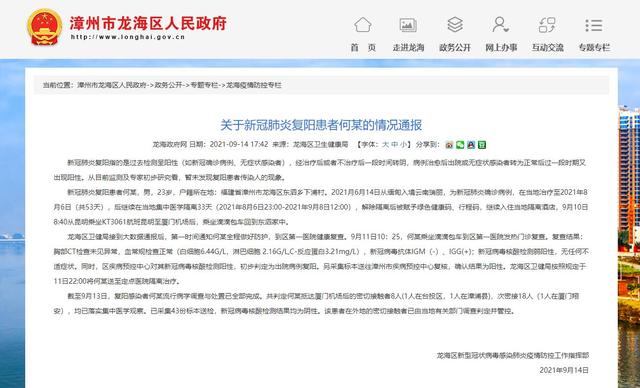Click the http://www.longhai.gov.cn URL text
Screen dimensions: 640x388
point(128,37)
